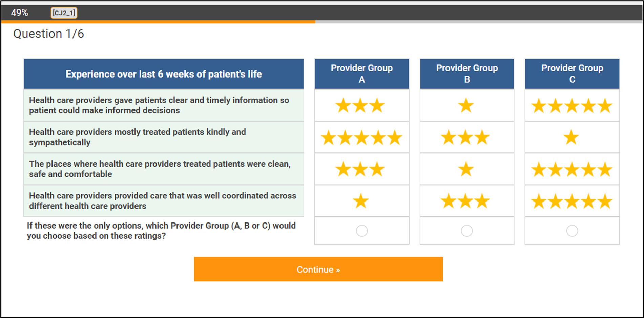This screenshot has height=318, width=644.
Task: Select the Provider Group A radio button
Action: tap(361, 231)
